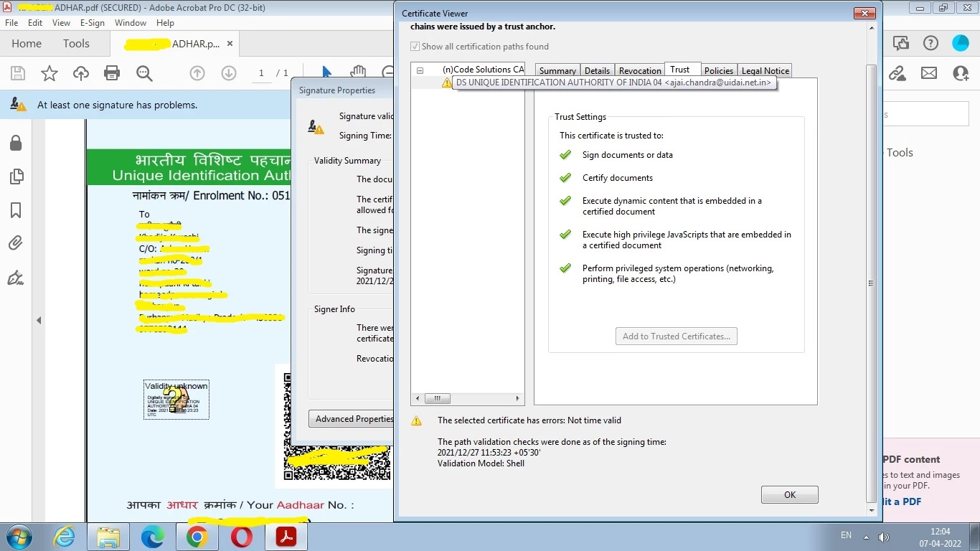Open the Edit menu
The width and height of the screenshot is (980, 551).
35,23
